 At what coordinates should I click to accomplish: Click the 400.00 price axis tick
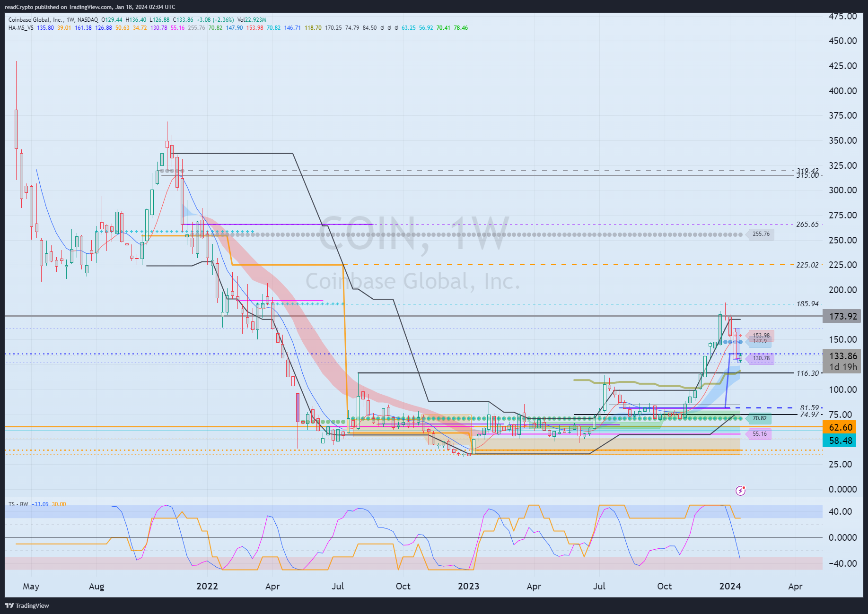842,91
